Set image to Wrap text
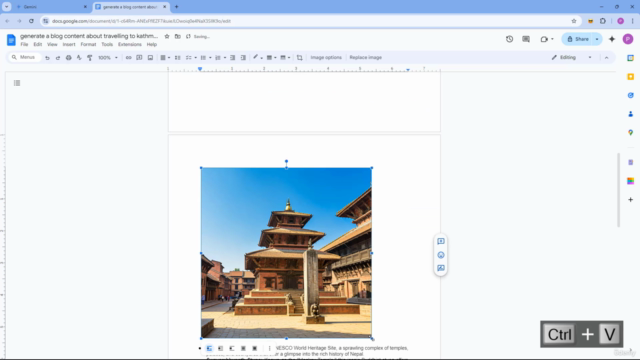 point(221,349)
